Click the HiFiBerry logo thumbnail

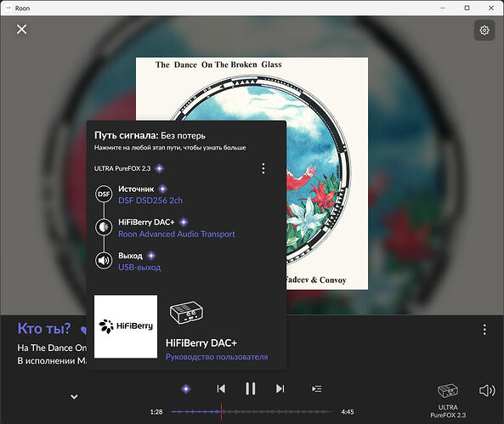[126, 326]
